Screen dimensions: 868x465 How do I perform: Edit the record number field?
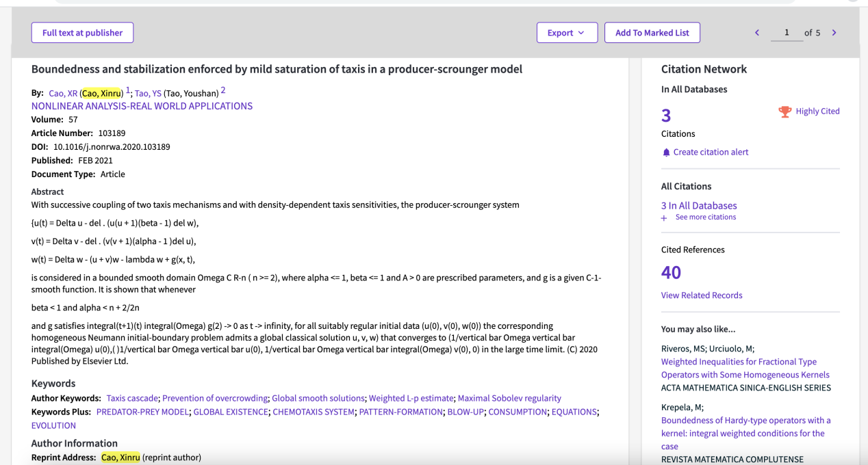coord(787,33)
